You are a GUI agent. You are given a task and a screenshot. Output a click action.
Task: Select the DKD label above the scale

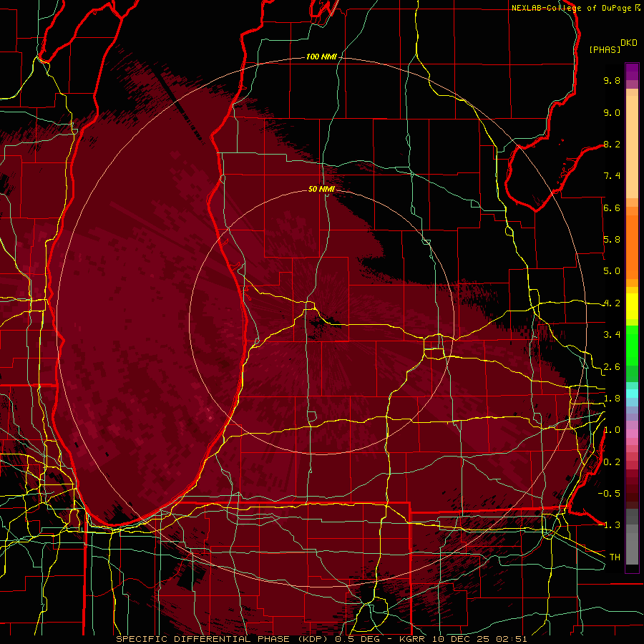[x=629, y=43]
